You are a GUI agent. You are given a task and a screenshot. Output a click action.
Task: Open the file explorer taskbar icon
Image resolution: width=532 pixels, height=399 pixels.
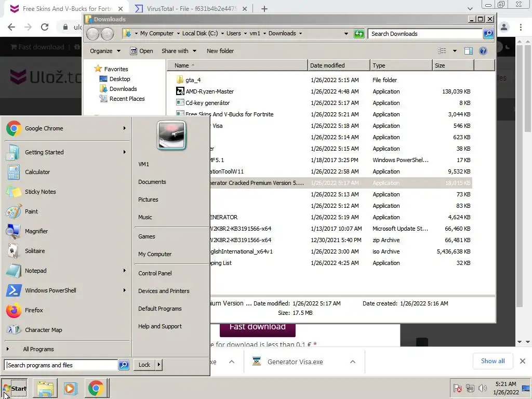pyautogui.click(x=45, y=388)
